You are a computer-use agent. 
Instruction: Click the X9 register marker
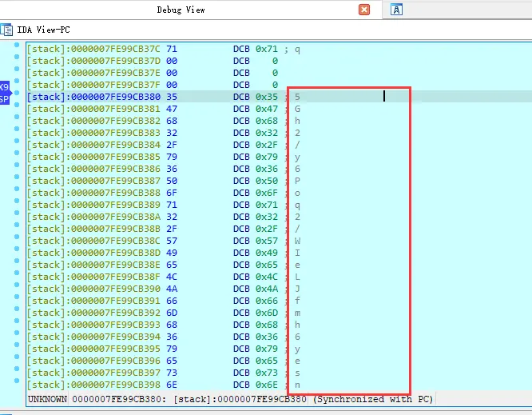point(5,87)
